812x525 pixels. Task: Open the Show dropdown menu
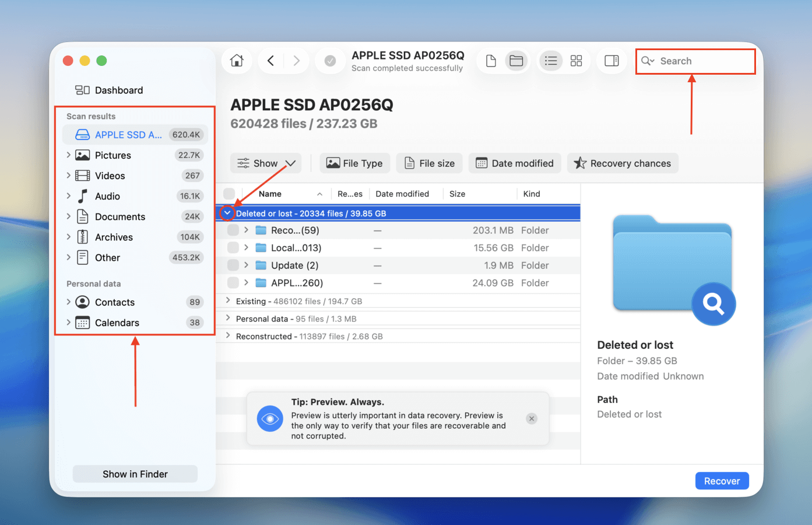(265, 163)
